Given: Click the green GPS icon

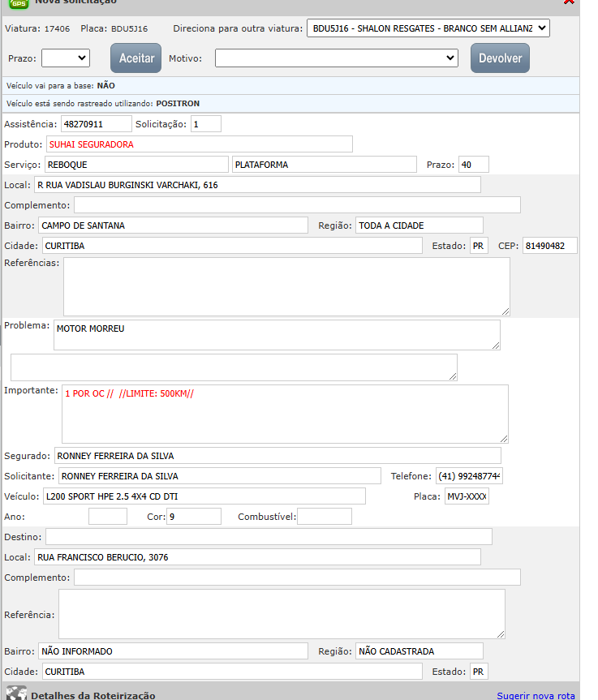Looking at the screenshot, I should pyautogui.click(x=18, y=3).
